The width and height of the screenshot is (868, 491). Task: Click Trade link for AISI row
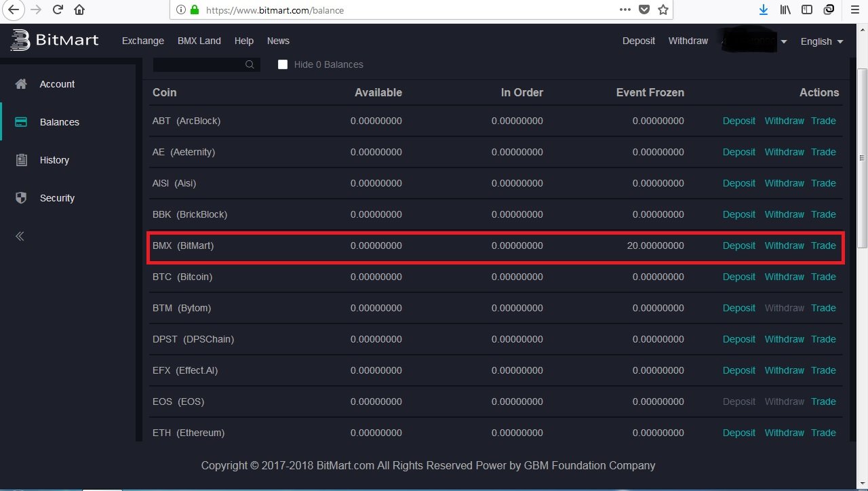[824, 183]
